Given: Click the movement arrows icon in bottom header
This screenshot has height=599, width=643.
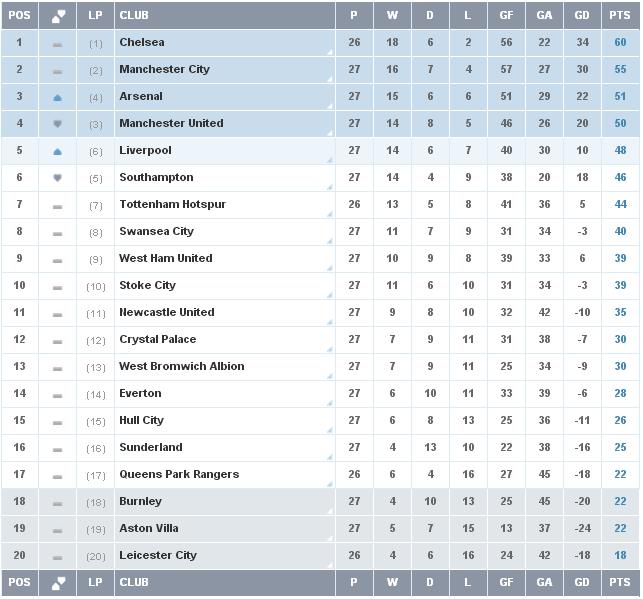Looking at the screenshot, I should pyautogui.click(x=58, y=583).
